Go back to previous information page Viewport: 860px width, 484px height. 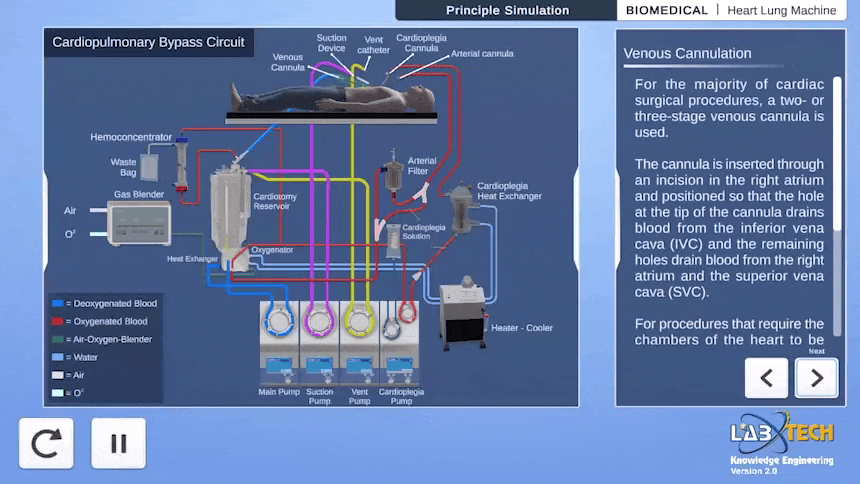[x=766, y=378]
